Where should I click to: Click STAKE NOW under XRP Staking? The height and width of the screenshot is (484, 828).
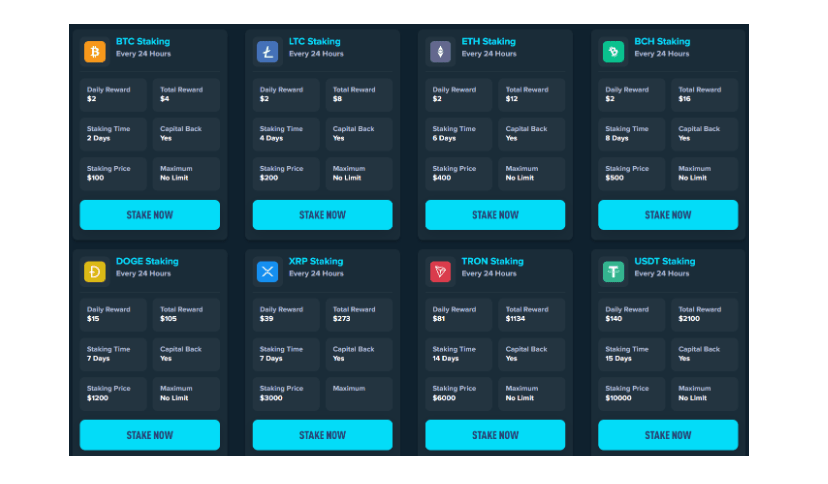(x=323, y=435)
